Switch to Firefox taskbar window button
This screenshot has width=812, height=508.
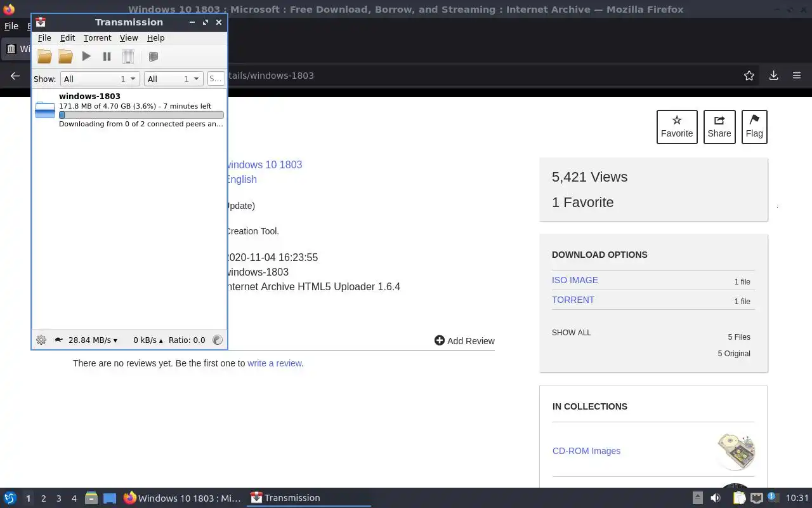[x=183, y=498]
